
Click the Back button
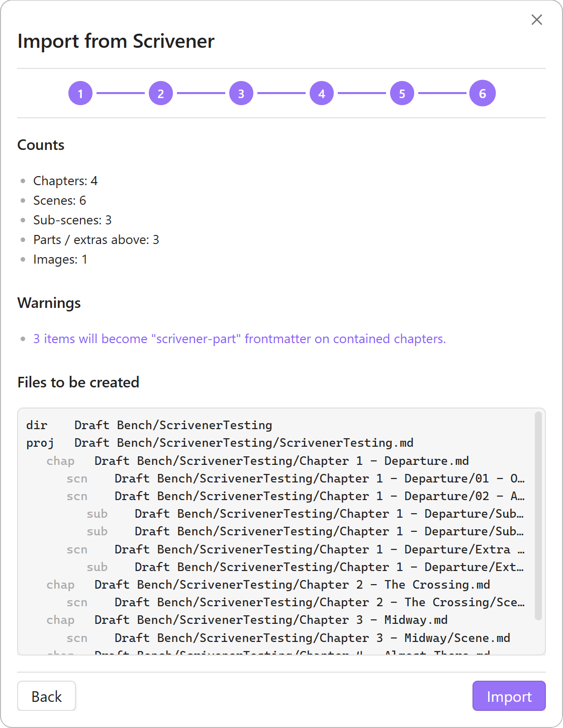pyautogui.click(x=47, y=696)
